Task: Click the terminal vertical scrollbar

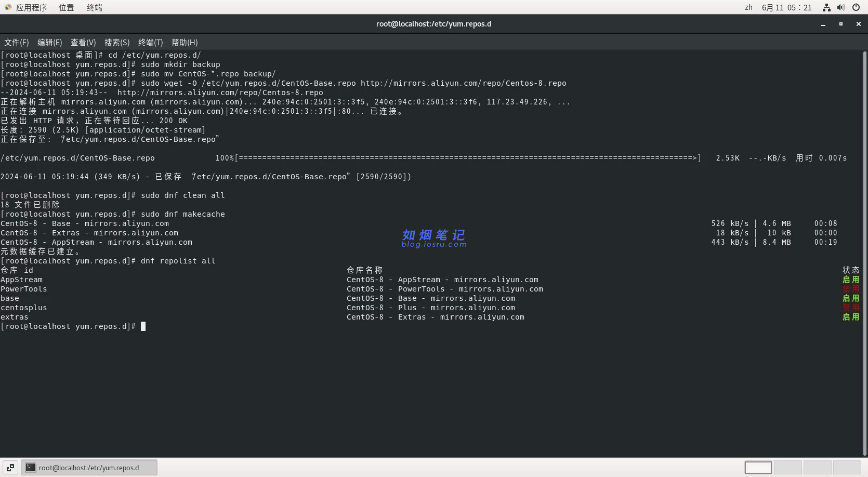Action: tap(865, 253)
